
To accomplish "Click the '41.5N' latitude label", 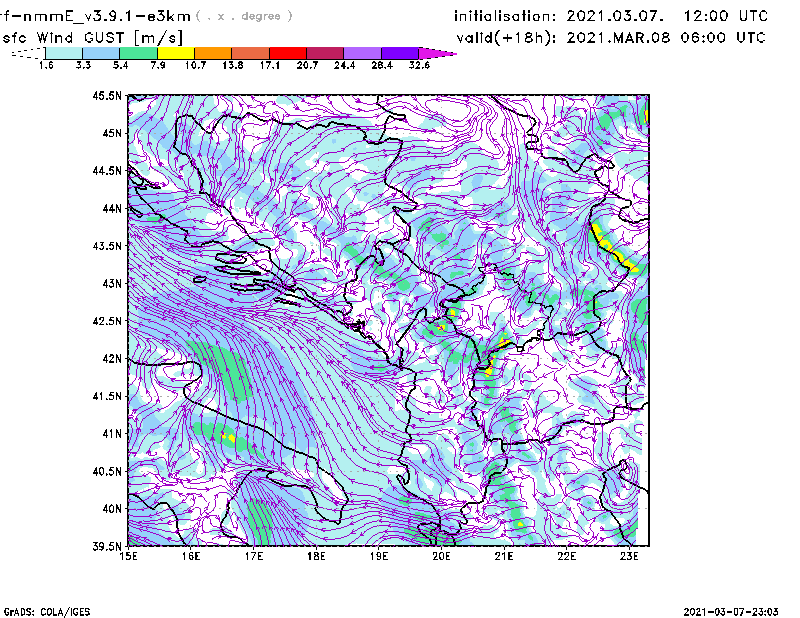I will [107, 396].
